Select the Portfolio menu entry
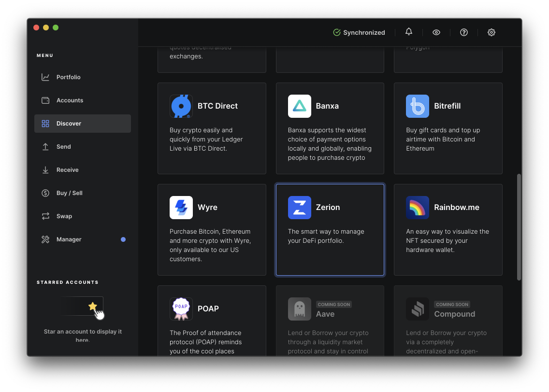 coord(69,77)
